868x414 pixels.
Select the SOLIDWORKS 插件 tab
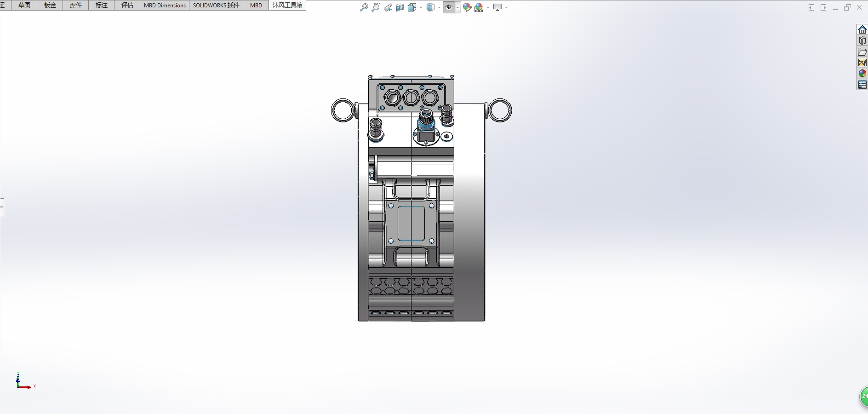(216, 5)
